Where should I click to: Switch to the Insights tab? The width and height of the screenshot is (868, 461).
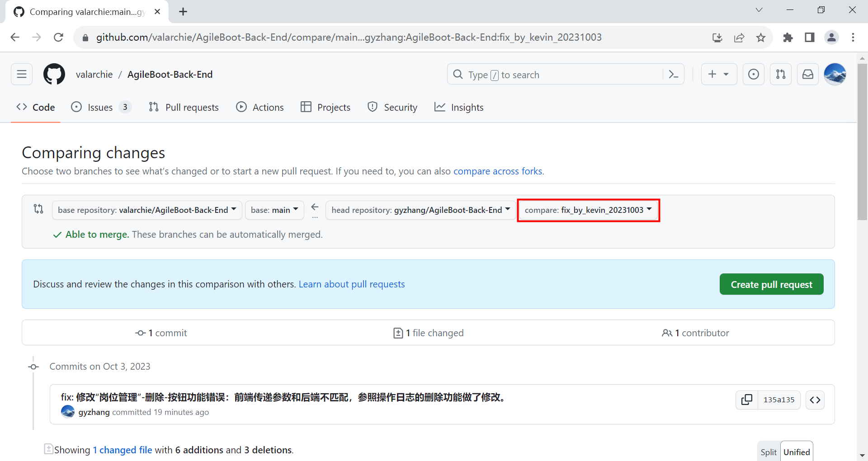(459, 108)
